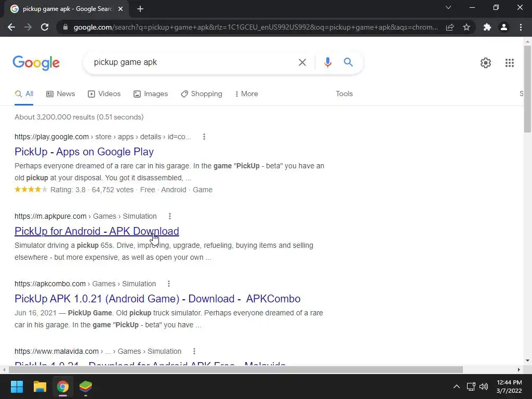Switch to the News tab
The width and height of the screenshot is (532, 399).
(x=60, y=94)
